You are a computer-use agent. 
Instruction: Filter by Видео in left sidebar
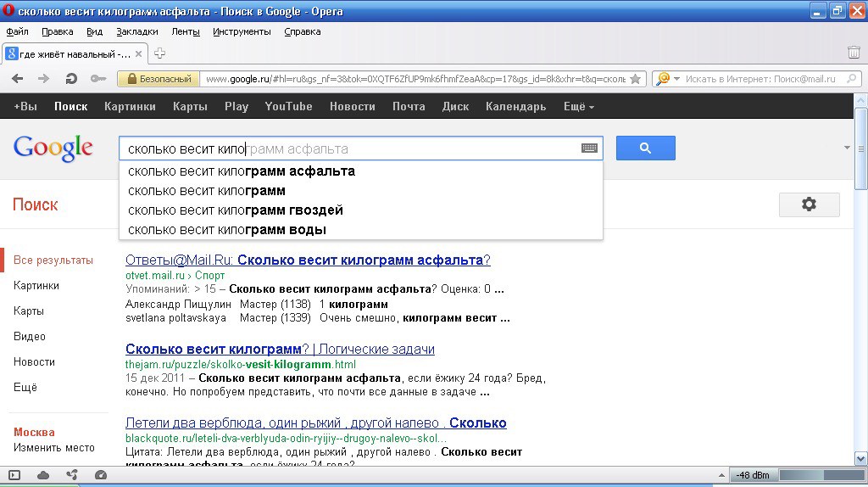click(30, 336)
